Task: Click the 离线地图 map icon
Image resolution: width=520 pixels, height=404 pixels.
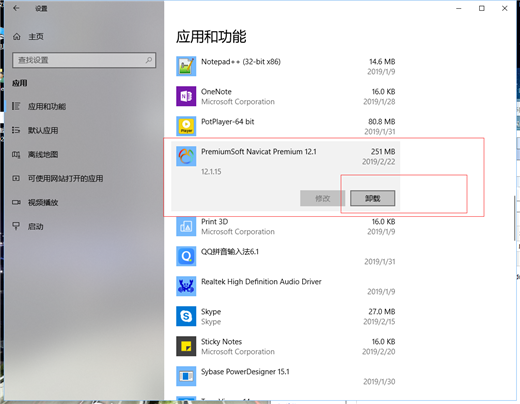Action: coord(16,154)
